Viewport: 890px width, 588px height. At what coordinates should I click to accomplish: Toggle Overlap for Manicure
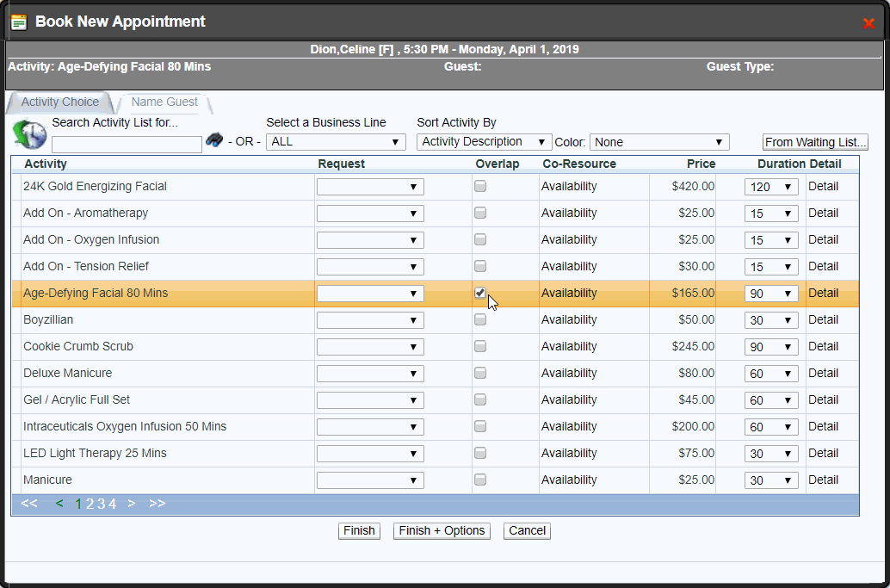pos(480,480)
